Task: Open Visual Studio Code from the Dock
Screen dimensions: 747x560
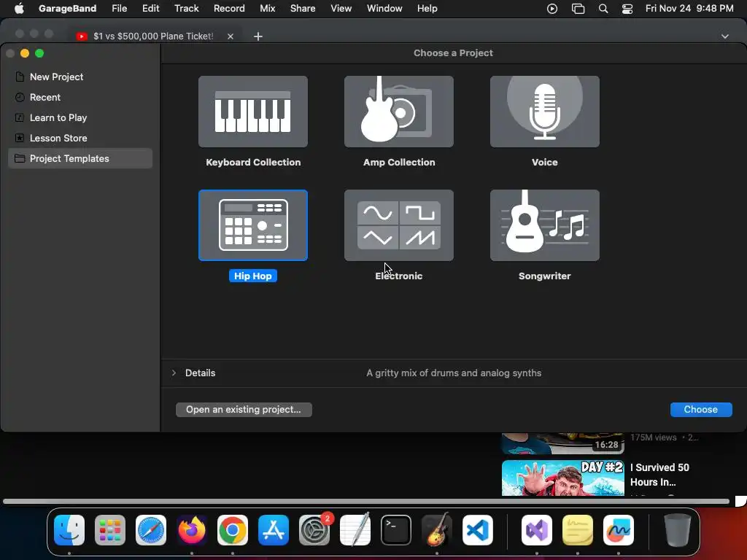Action: coord(477,530)
